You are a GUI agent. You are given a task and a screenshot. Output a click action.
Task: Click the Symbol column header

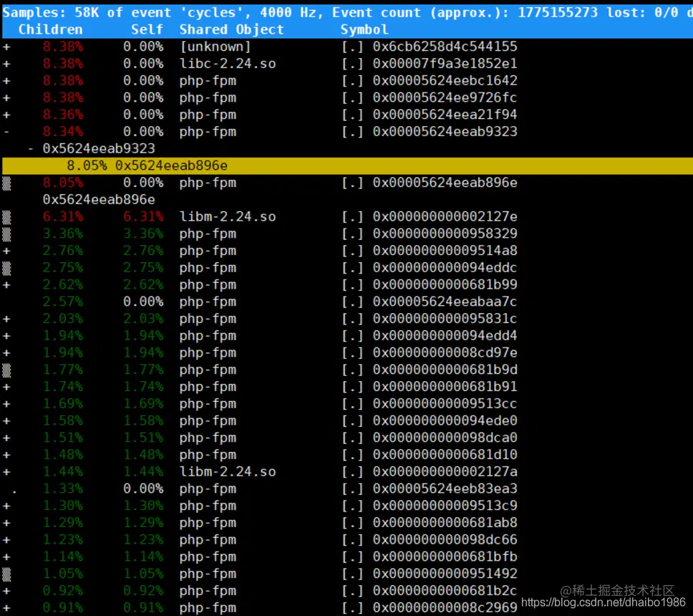pos(364,29)
